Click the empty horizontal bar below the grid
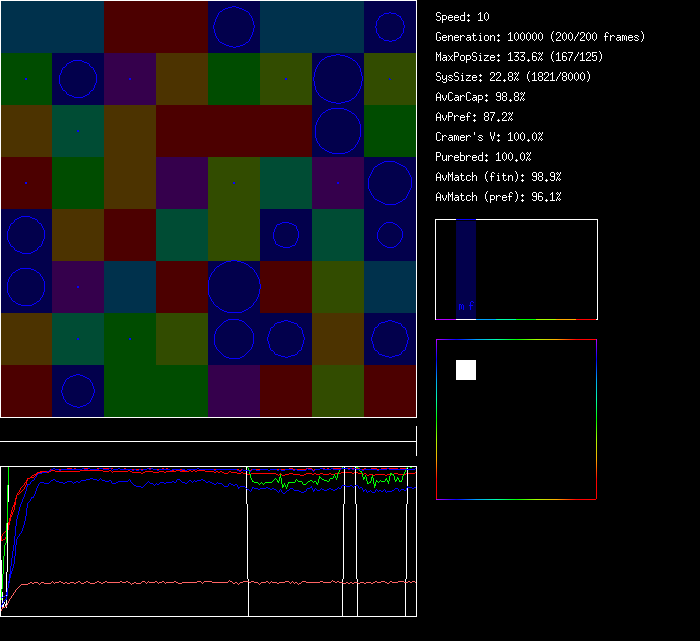The image size is (700, 641). tap(208, 432)
